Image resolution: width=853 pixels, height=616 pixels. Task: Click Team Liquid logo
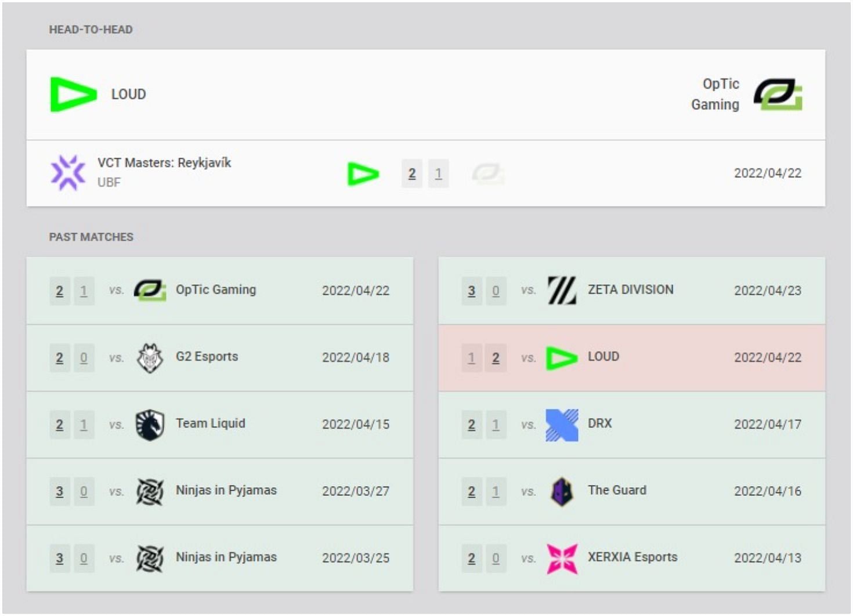(x=150, y=424)
